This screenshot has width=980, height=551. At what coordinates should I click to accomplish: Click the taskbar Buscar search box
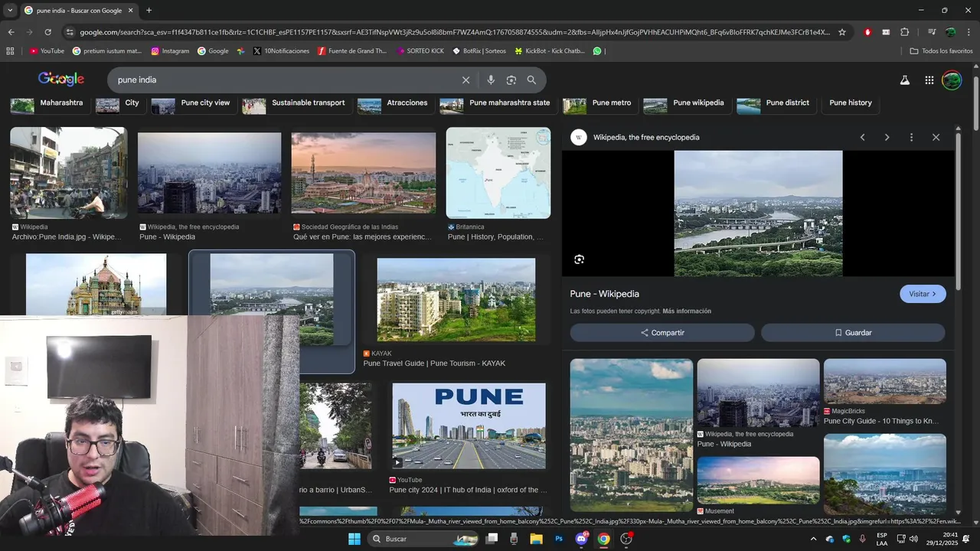(423, 539)
